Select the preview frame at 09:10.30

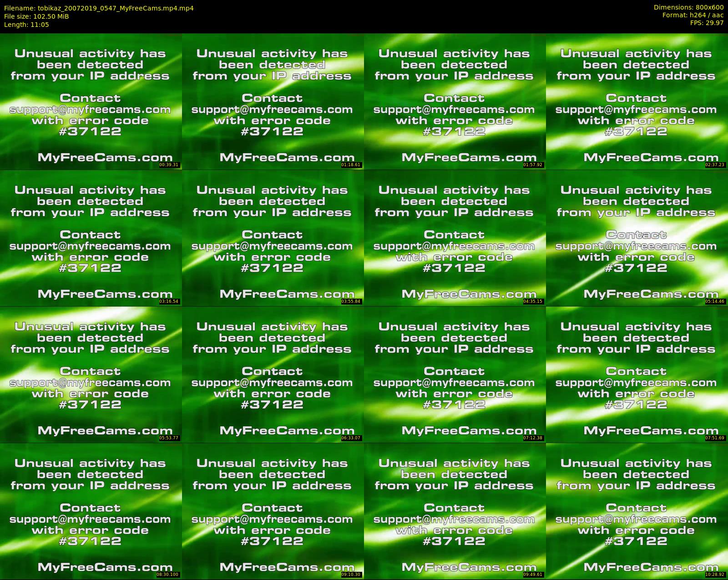(x=273, y=511)
